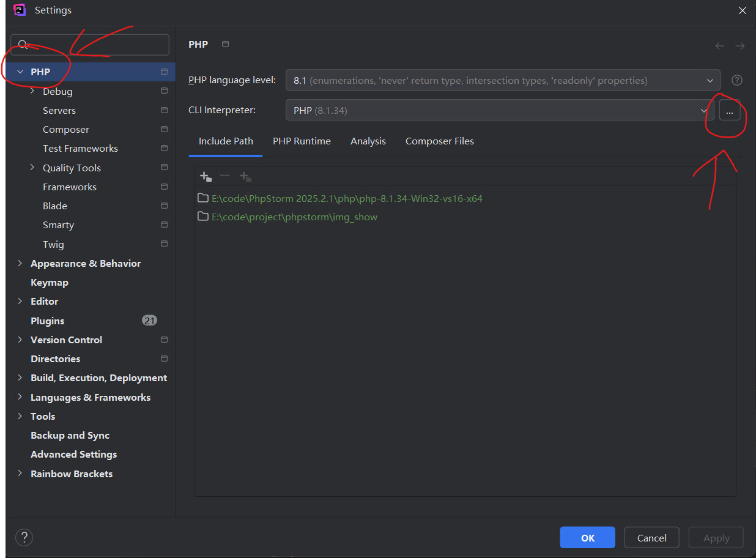Open the CLI Interpreter dropdown

click(703, 110)
